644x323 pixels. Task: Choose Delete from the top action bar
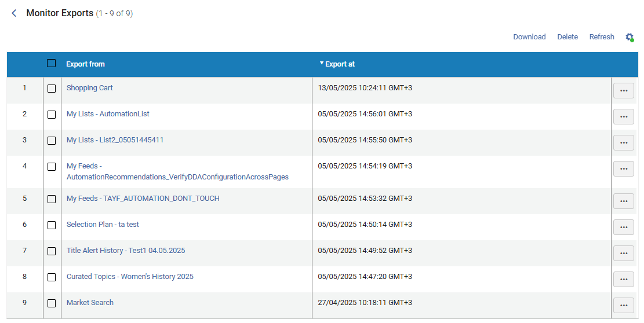click(x=567, y=37)
